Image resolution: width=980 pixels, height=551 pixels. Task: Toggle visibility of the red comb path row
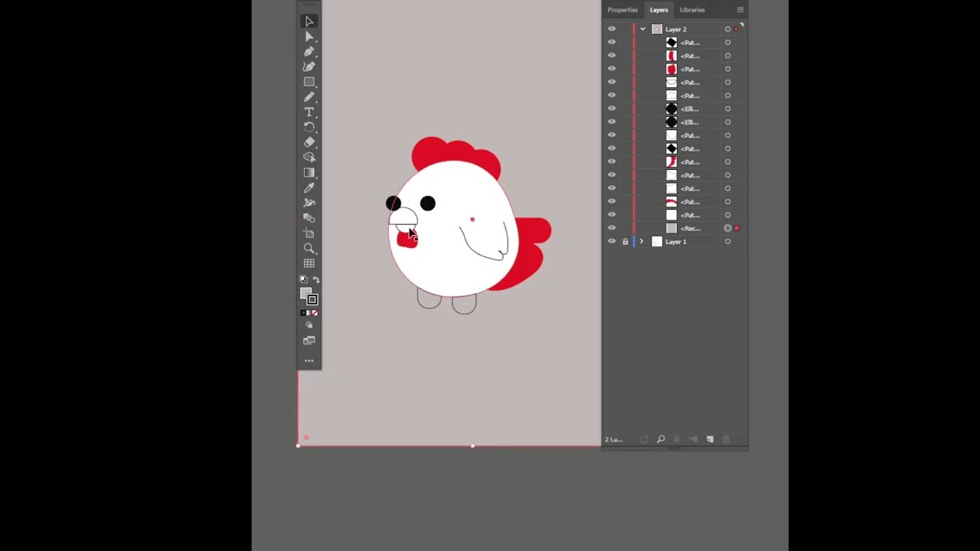click(612, 202)
